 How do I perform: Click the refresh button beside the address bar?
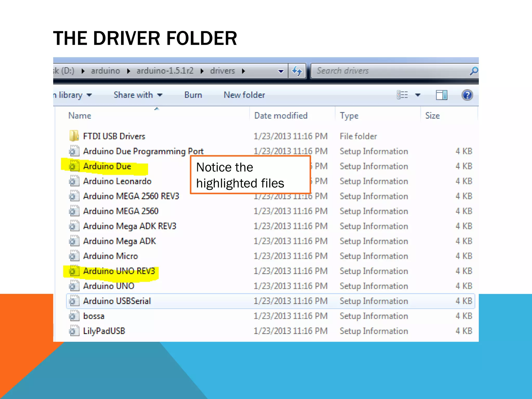(297, 71)
